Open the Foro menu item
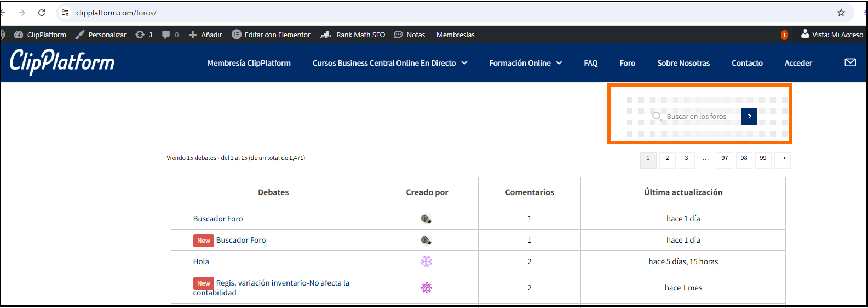This screenshot has height=308, width=868. point(627,63)
